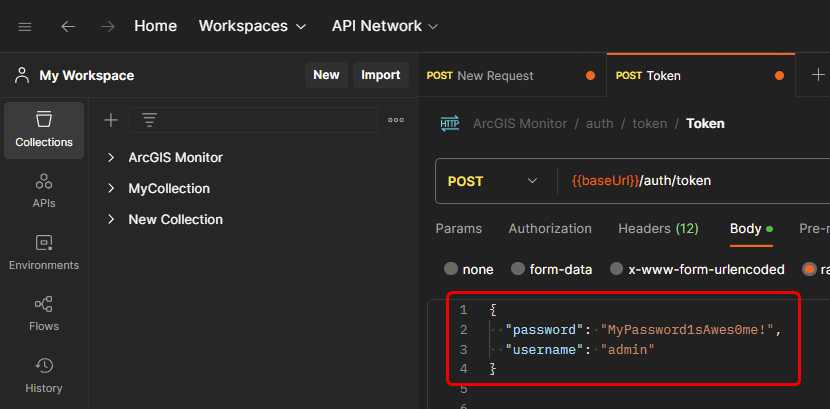Switch to POST Token tab
830x409 pixels.
coord(700,76)
